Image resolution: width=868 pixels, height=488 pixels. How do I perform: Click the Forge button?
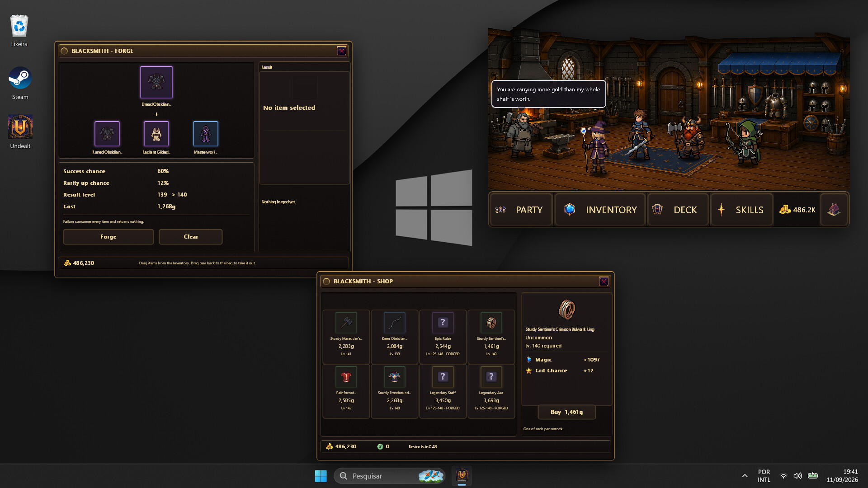[x=108, y=237]
